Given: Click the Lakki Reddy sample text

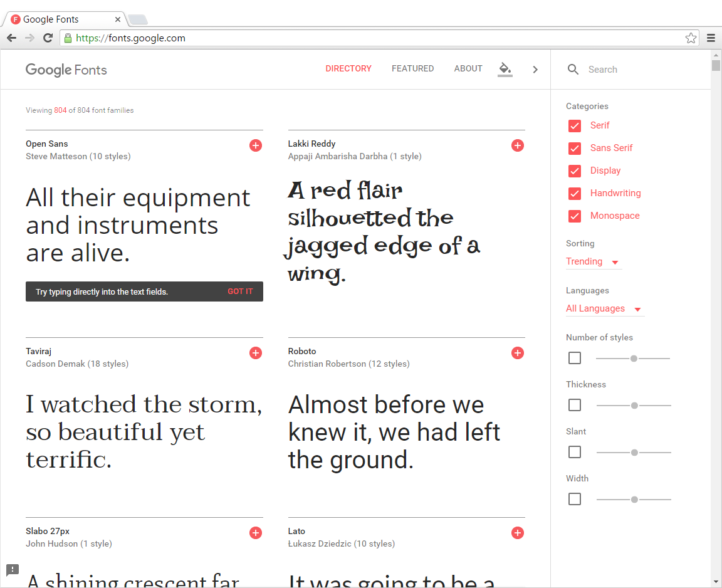Looking at the screenshot, I should (384, 231).
